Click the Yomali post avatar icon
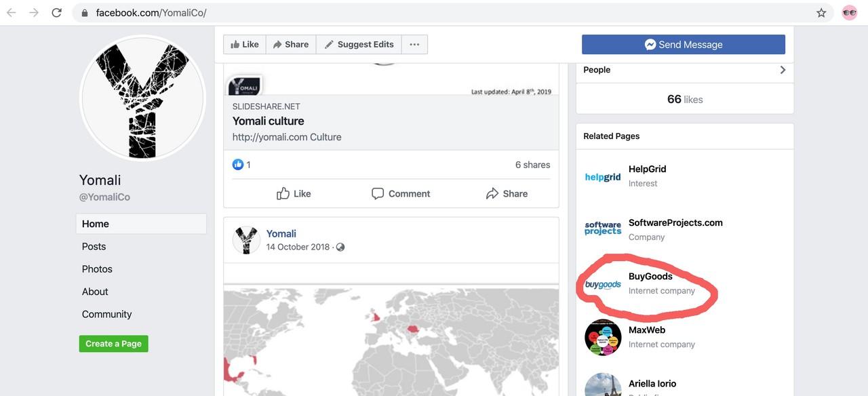Screen dimensions: 868x396 (x=246, y=240)
